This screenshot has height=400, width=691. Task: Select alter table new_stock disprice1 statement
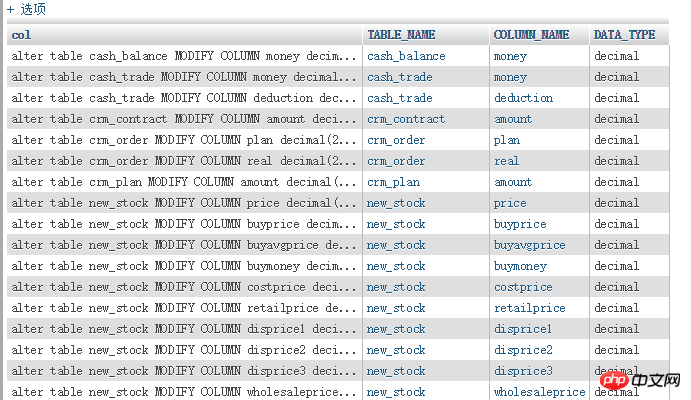(184, 329)
